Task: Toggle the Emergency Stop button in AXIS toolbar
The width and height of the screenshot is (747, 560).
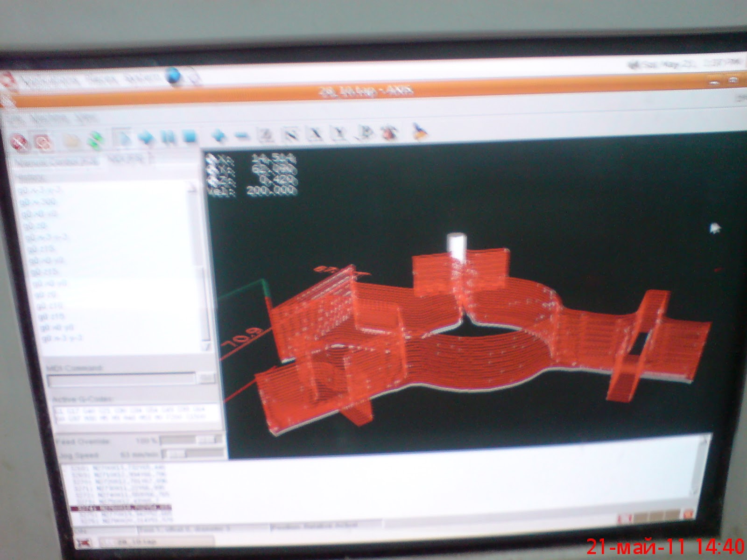Action: point(20,142)
